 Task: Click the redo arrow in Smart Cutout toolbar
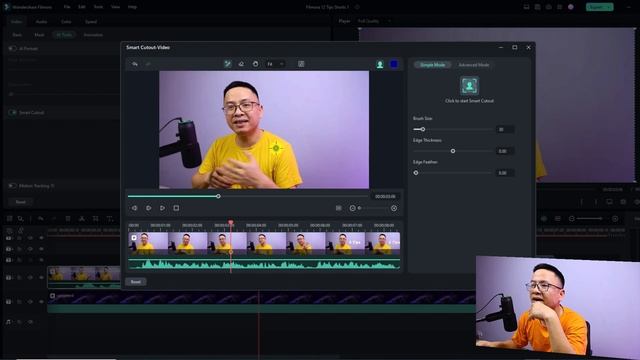(148, 64)
